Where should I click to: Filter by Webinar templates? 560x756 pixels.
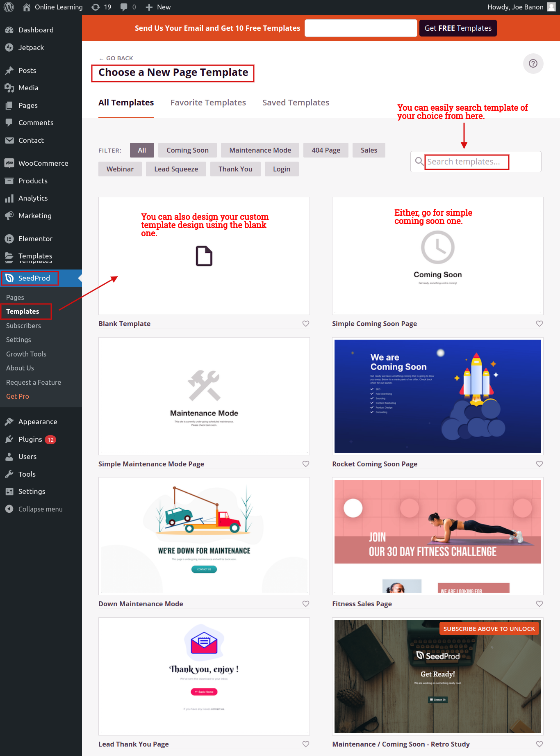pos(120,169)
